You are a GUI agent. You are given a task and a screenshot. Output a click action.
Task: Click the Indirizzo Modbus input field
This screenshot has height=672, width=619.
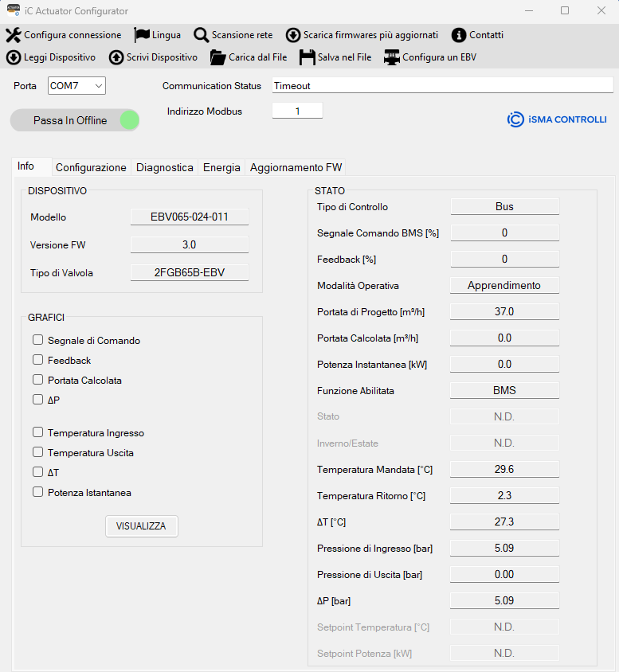coord(297,111)
